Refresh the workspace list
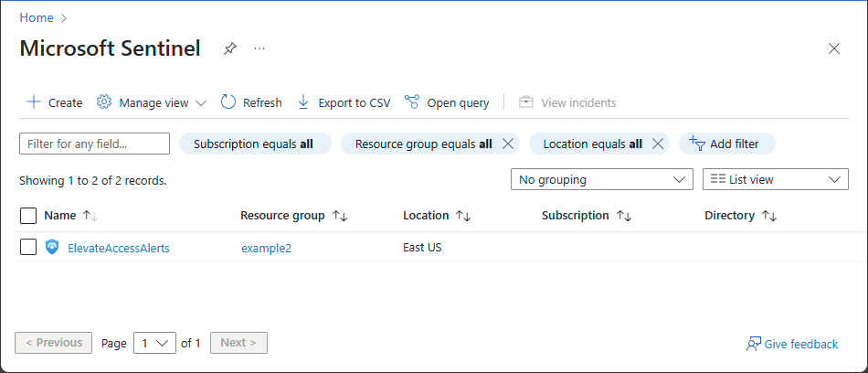This screenshot has height=373, width=868. (x=251, y=102)
